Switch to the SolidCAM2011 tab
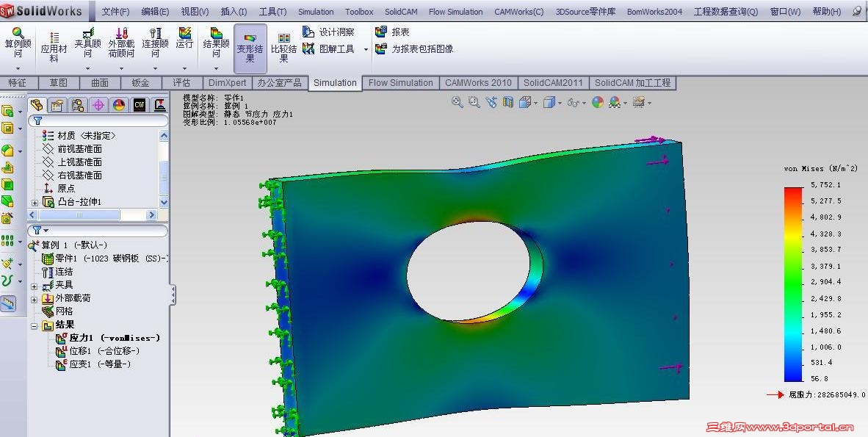 tap(553, 82)
